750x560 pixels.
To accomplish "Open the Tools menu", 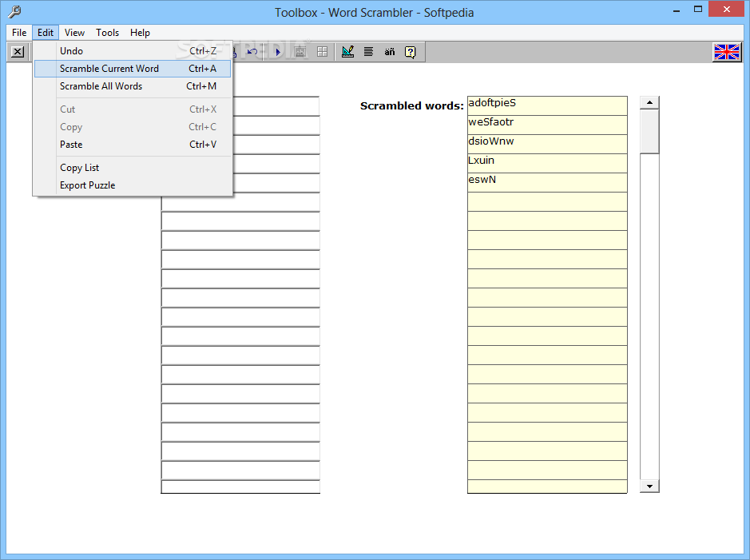I will 107,33.
